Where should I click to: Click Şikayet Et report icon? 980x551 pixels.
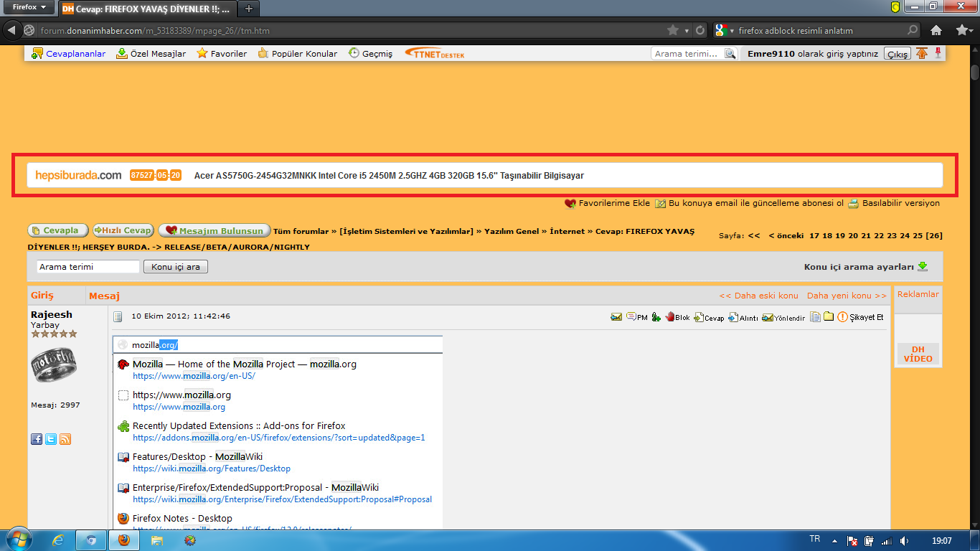click(x=860, y=317)
